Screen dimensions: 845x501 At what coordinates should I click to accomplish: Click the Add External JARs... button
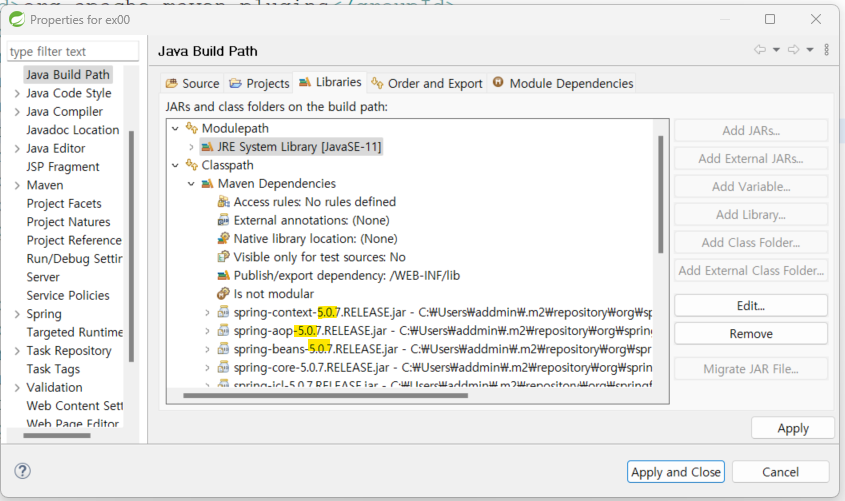click(751, 158)
